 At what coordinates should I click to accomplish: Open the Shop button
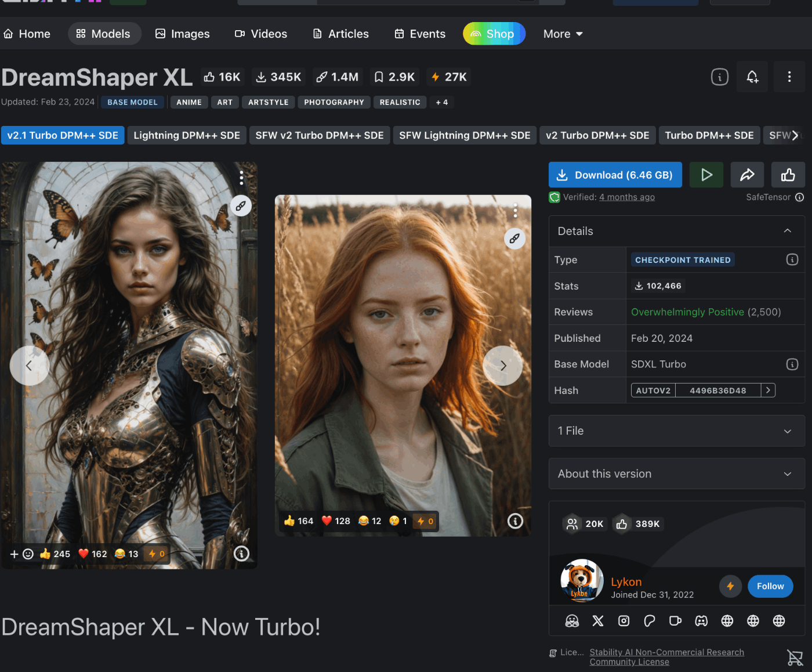click(494, 34)
